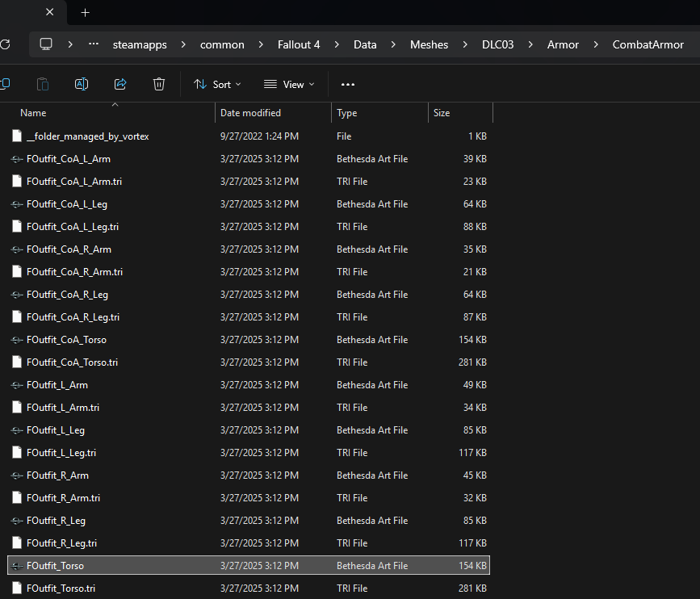
Task: Go to steamapps in breadcrumb
Action: [x=140, y=44]
